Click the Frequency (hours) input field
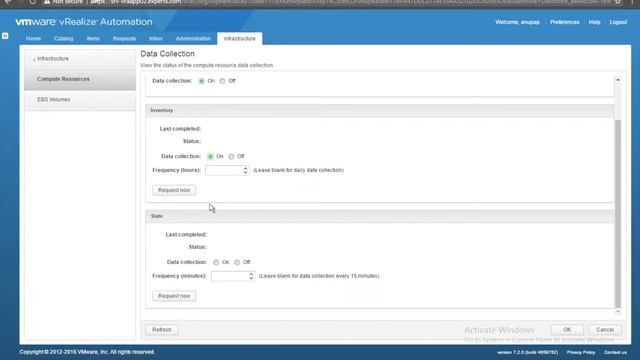This screenshot has width=640, height=360. click(x=224, y=170)
